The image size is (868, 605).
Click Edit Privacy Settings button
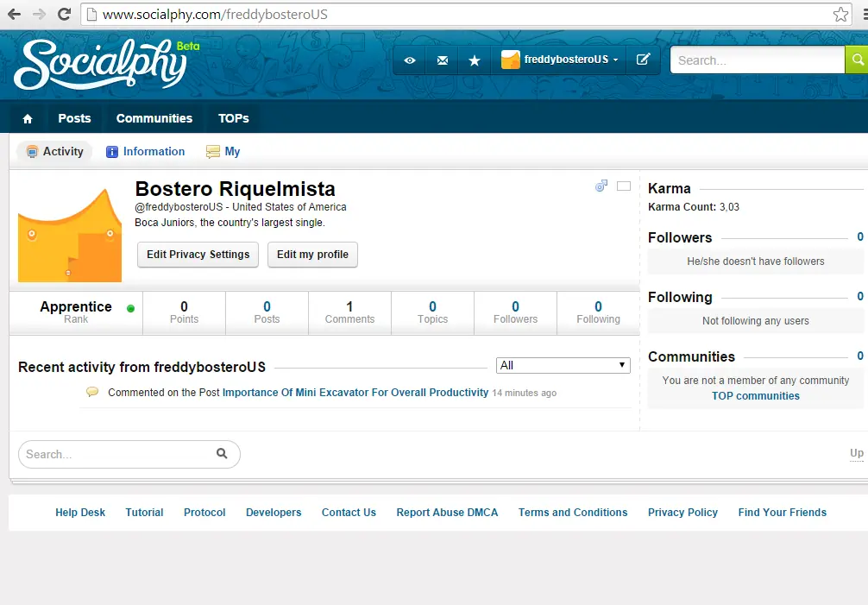(x=198, y=255)
